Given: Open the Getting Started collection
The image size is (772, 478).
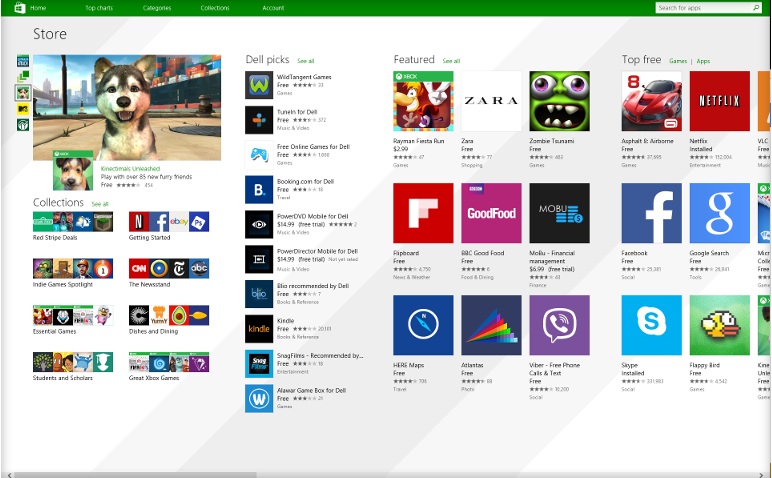Looking at the screenshot, I should (169, 222).
